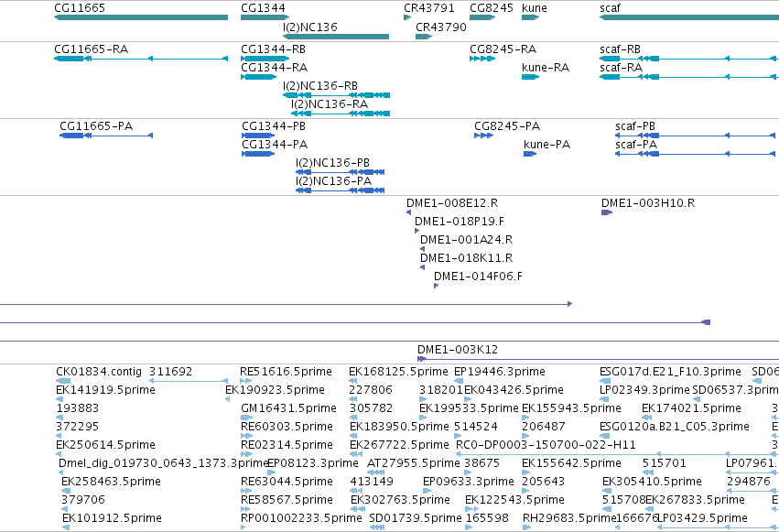Click transcript CG1344-RB
Viewport: 779px width, 532px height.
click(265, 59)
